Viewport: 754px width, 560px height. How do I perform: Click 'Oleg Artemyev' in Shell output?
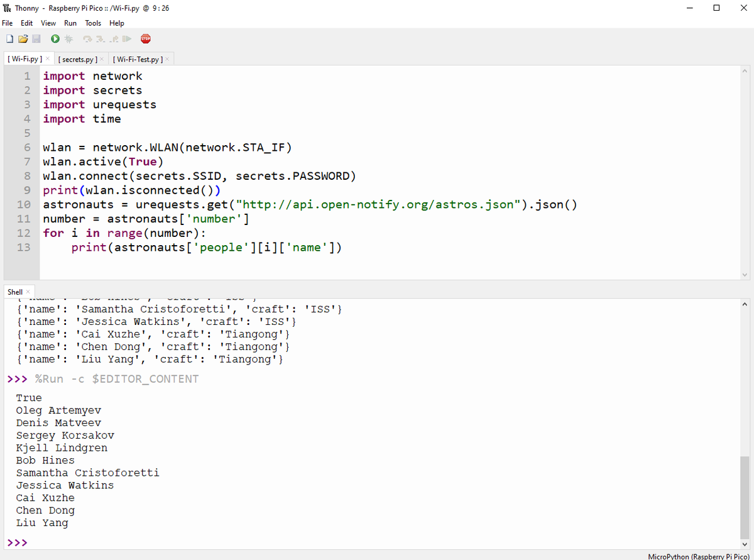(x=58, y=410)
